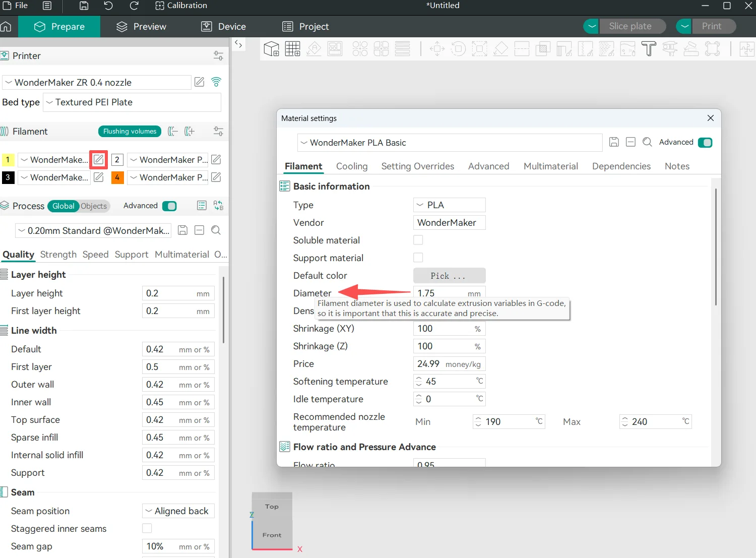Collapse the sidebar with the arrow icon
Image resolution: width=756 pixels, height=558 pixels.
click(238, 44)
